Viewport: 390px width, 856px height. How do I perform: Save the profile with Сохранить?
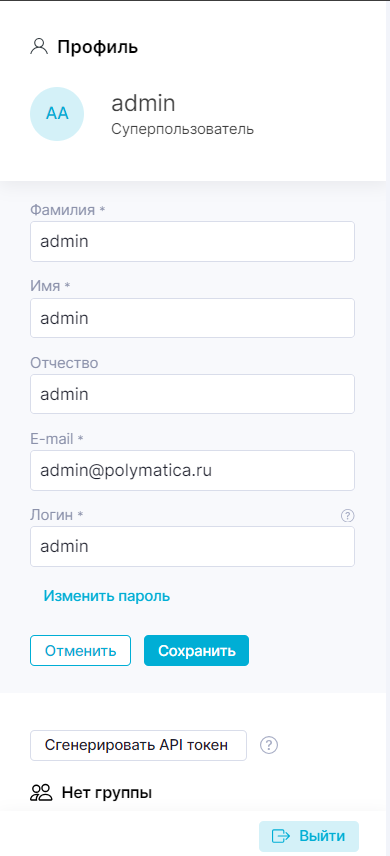[x=197, y=650]
